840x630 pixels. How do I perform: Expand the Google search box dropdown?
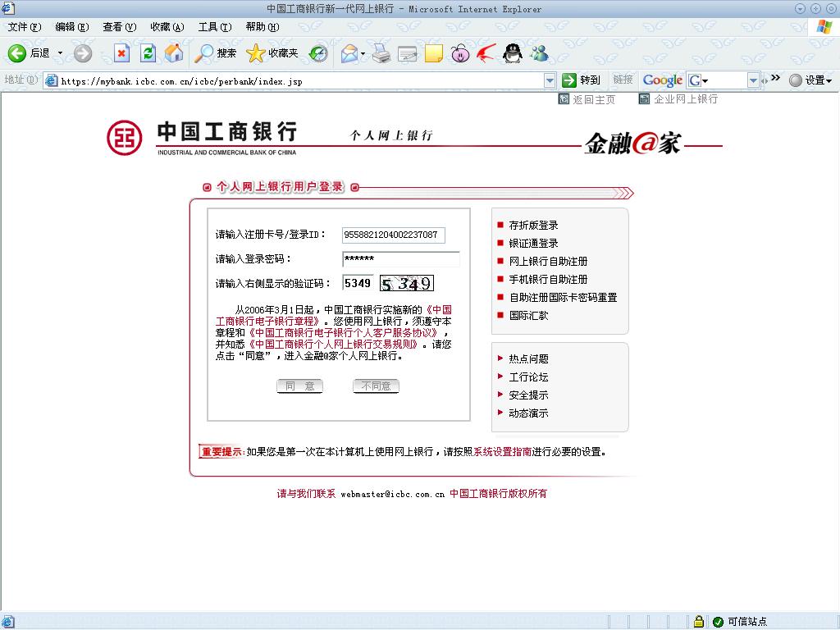click(x=753, y=81)
